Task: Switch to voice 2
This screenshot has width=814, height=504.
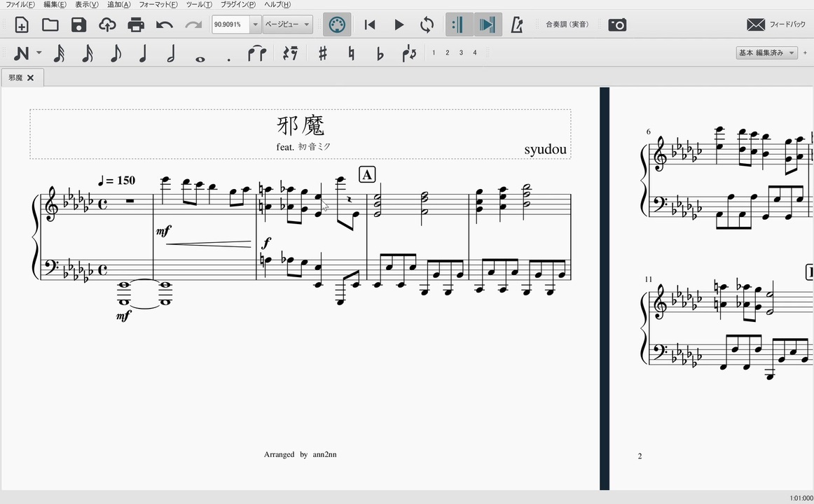Action: pos(447,53)
